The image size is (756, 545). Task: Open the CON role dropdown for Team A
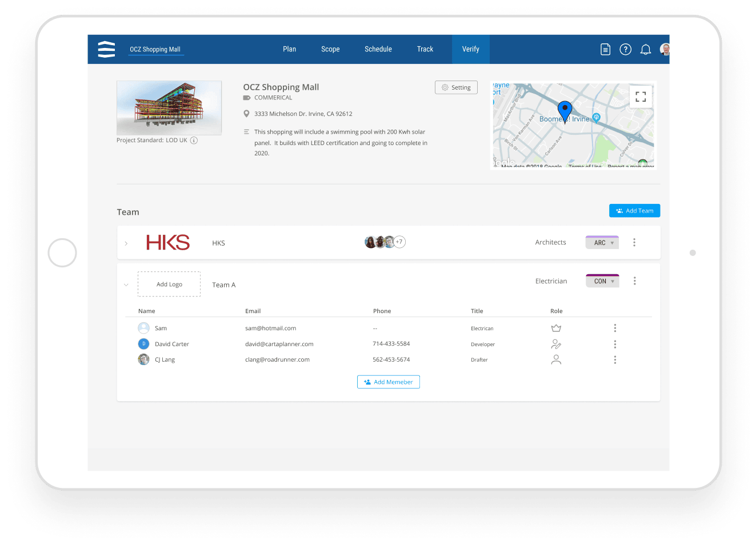click(602, 280)
